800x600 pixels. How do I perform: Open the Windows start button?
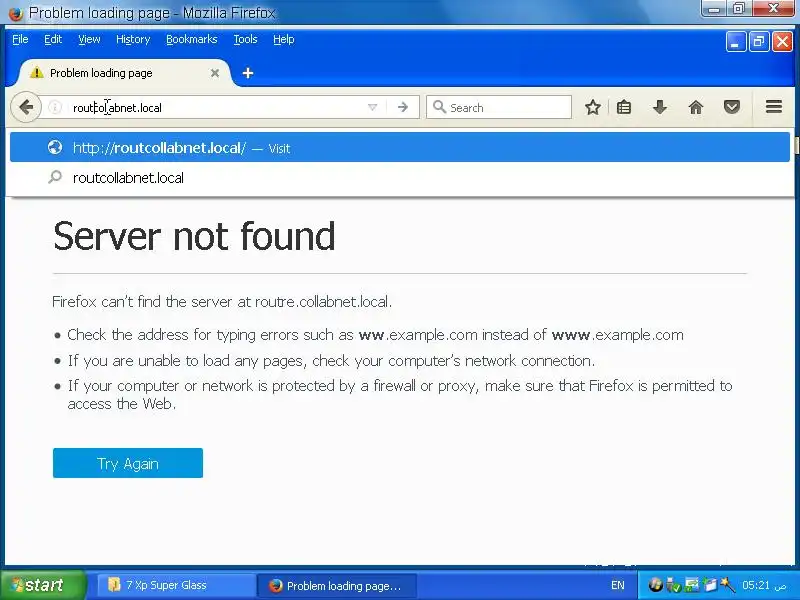click(x=43, y=585)
